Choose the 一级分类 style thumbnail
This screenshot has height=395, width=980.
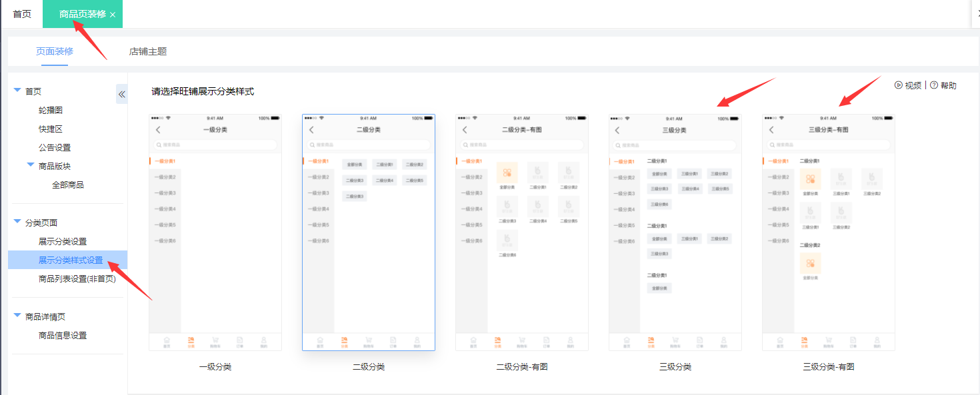215,232
